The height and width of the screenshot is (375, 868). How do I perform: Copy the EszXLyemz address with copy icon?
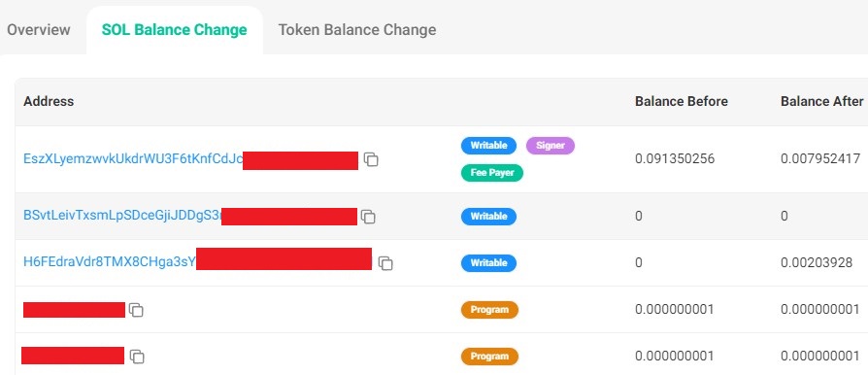371,159
